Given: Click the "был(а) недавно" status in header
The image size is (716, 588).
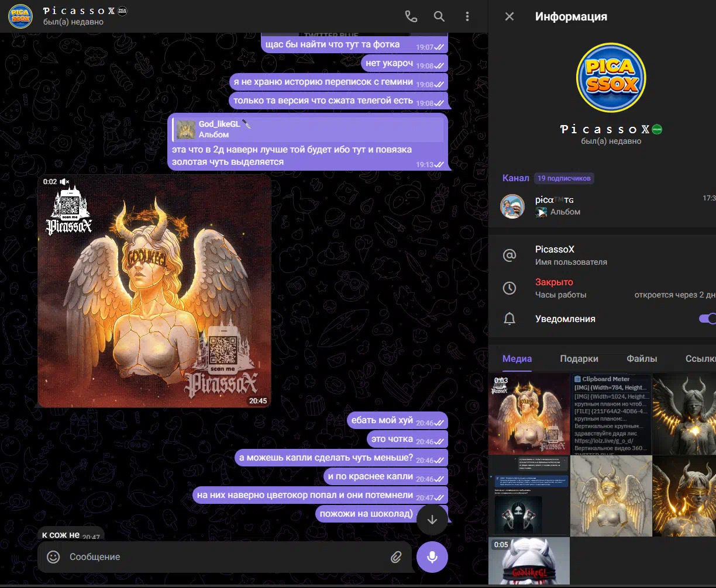Looking at the screenshot, I should click(x=73, y=22).
